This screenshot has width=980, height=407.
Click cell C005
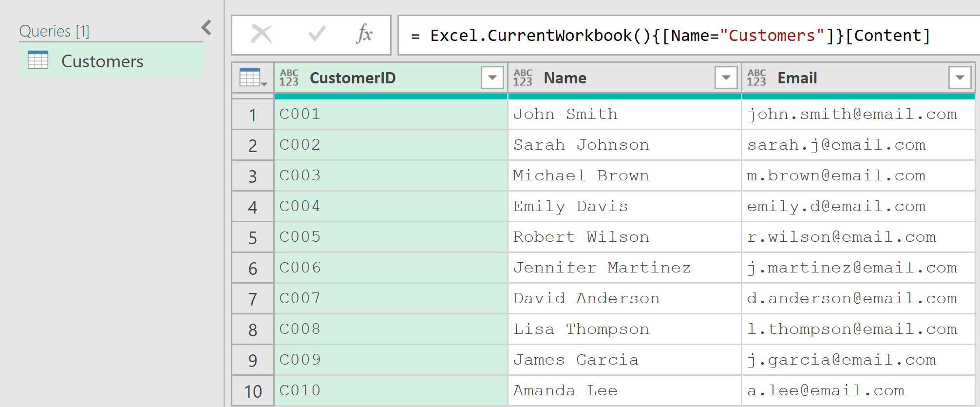pos(391,237)
